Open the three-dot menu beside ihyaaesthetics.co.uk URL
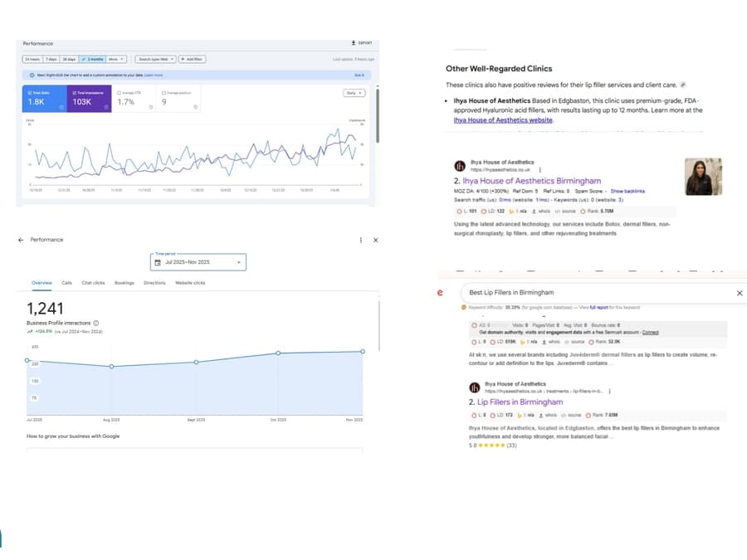Image resolution: width=747 pixels, height=560 pixels. coord(539,169)
